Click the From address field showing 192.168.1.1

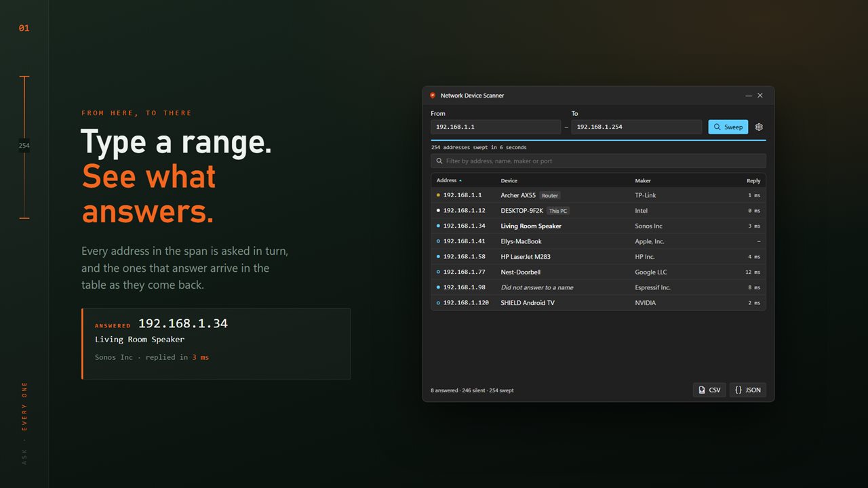496,127
